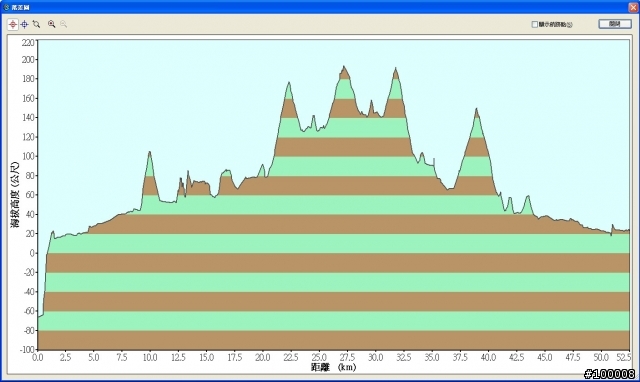
Task: Click the "52.5" distance axis value
Action: pyautogui.click(x=623, y=358)
